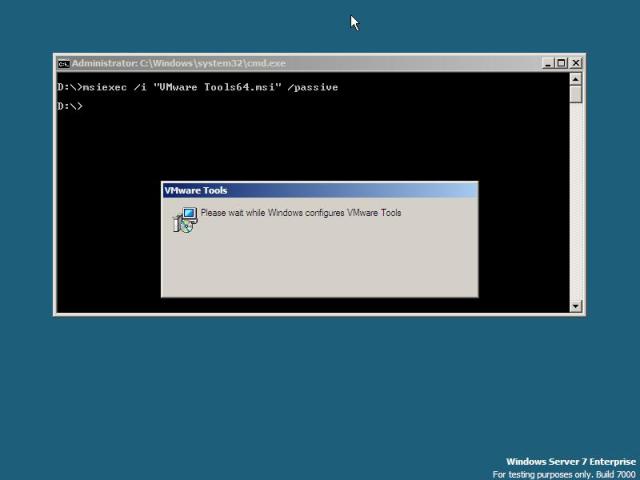Click the command prompt scroll up arrow
640x480 pixels.
[x=576, y=79]
